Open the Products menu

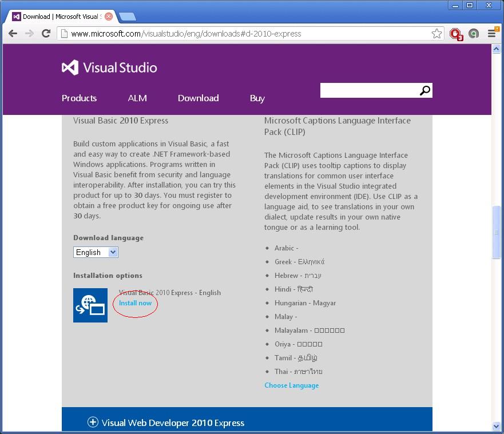[79, 98]
